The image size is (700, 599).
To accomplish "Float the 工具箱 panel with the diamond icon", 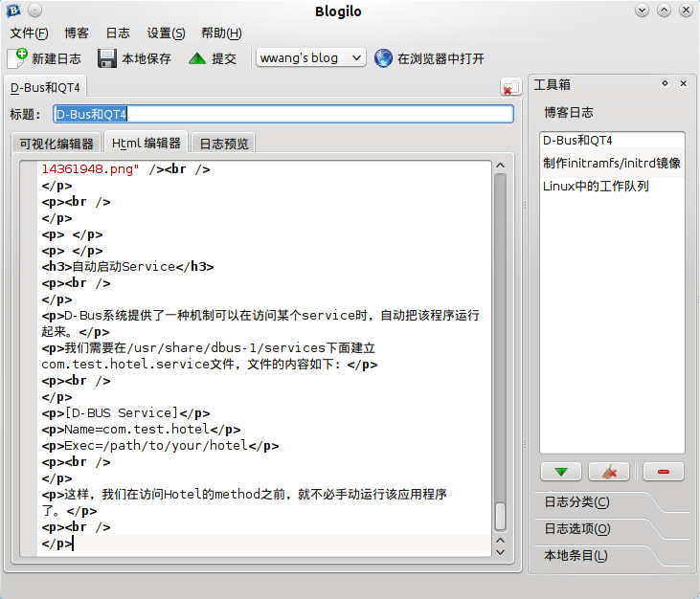I will [665, 83].
